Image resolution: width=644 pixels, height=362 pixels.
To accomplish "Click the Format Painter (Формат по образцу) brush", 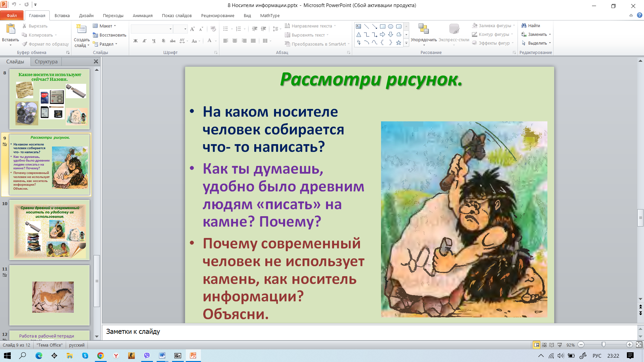I will pyautogui.click(x=24, y=44).
